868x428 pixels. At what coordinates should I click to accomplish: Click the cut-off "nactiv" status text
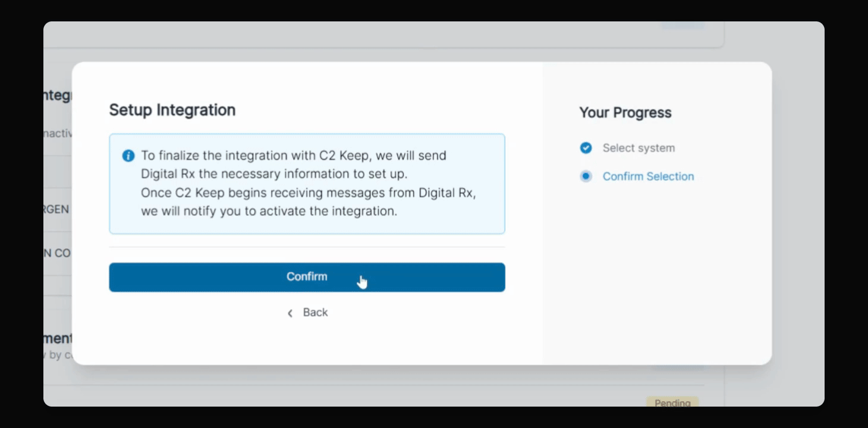click(x=58, y=134)
